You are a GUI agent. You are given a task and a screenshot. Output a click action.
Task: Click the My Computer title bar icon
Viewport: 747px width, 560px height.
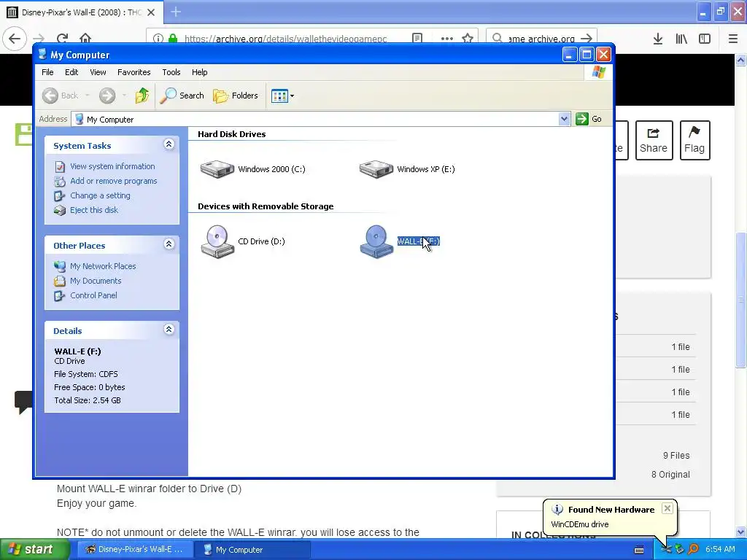42,54
